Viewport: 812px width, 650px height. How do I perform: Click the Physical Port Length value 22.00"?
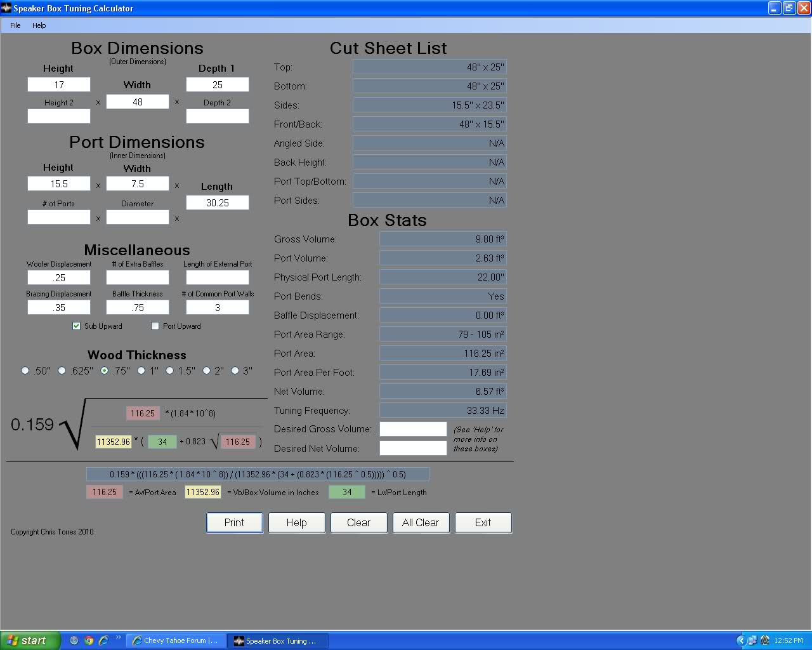point(443,277)
